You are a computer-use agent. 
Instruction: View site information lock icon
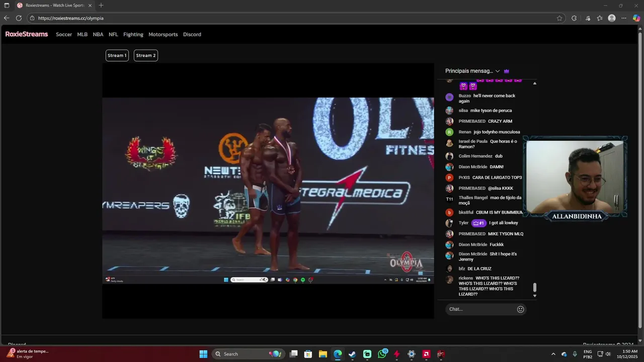(x=32, y=18)
